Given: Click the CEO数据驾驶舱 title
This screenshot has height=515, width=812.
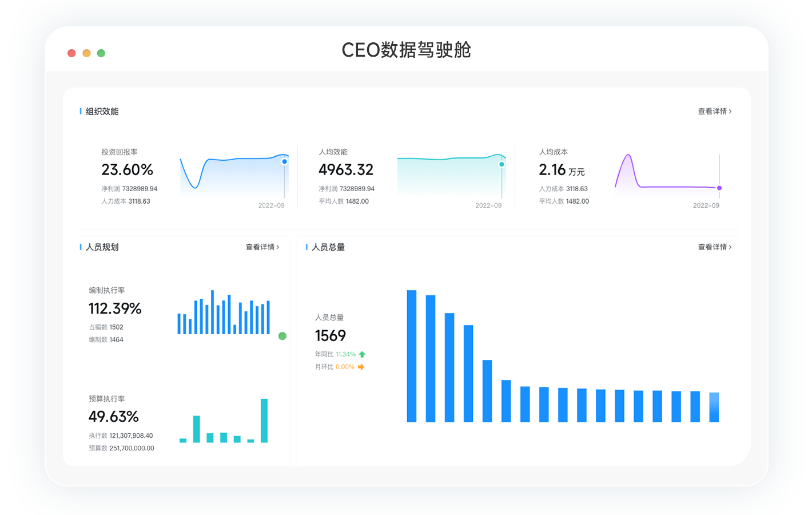Looking at the screenshot, I should tap(406, 50).
